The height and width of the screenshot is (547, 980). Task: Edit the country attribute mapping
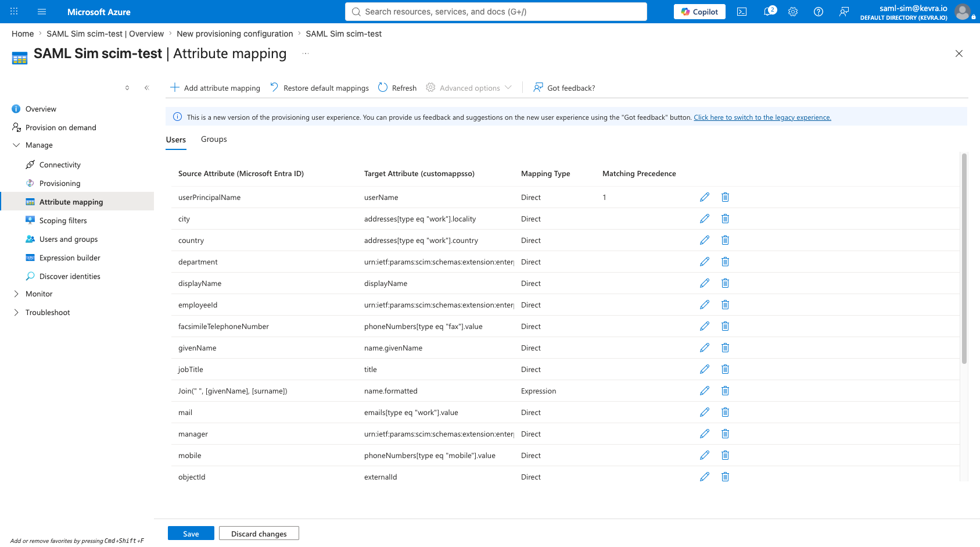click(x=705, y=240)
